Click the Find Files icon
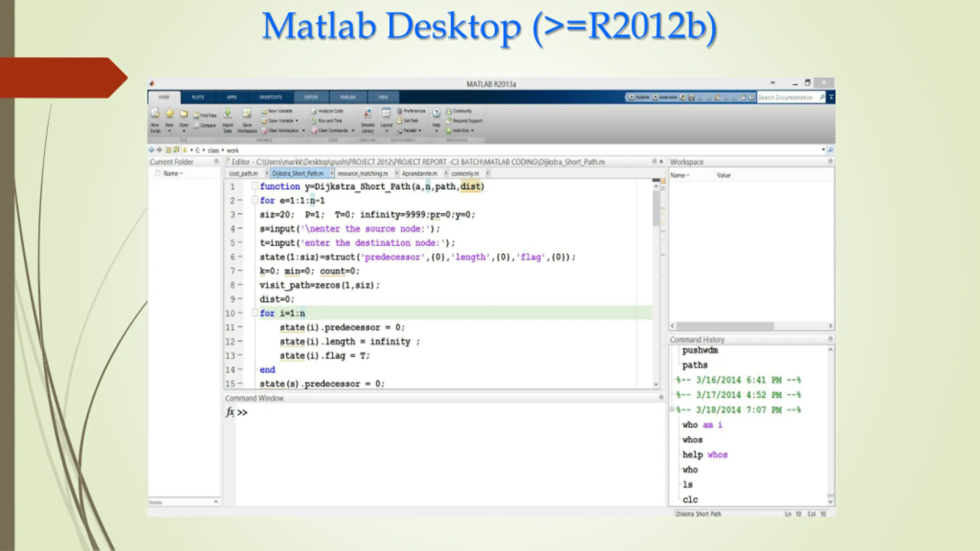Viewport: 980px width, 551px height. pyautogui.click(x=196, y=115)
